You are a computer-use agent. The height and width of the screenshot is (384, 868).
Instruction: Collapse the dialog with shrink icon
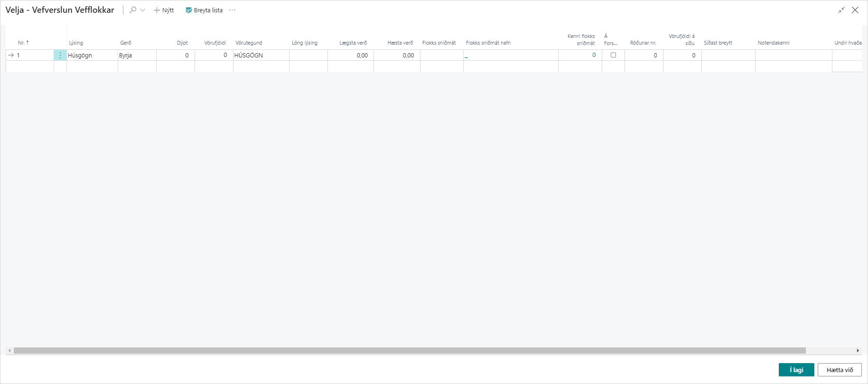coord(841,10)
